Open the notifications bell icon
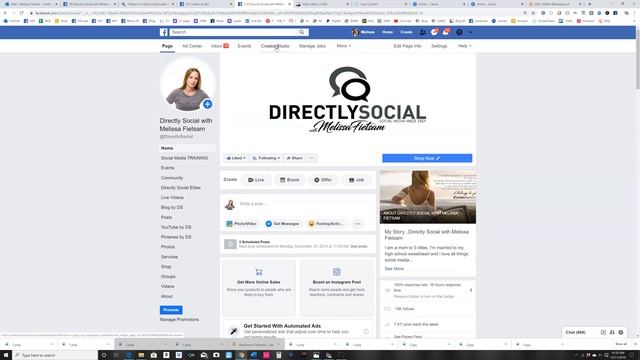The height and width of the screenshot is (360, 640). (445, 32)
